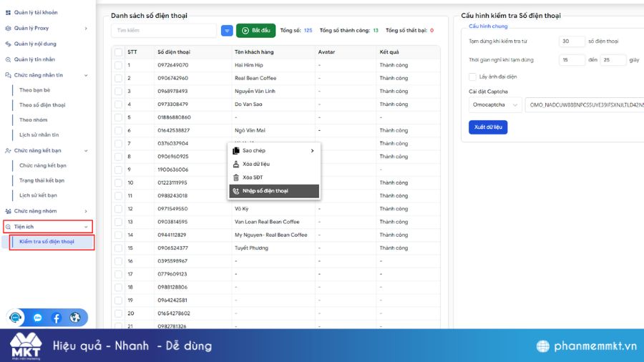The image size is (644, 362).
Task: Click the Quản lý Proxy sidebar icon
Action: pyautogui.click(x=8, y=29)
